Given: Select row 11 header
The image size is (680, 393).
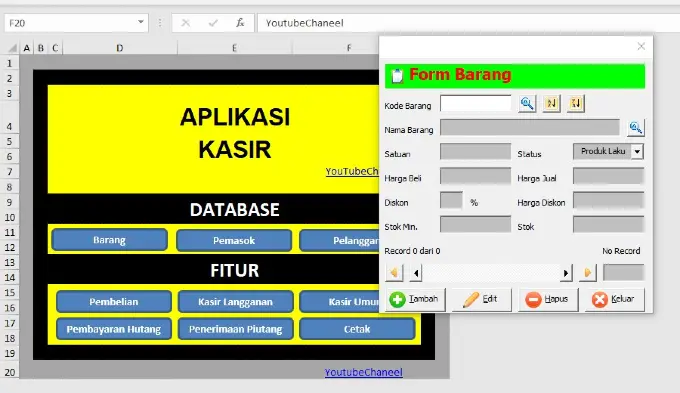Looking at the screenshot, I should (x=10, y=233).
